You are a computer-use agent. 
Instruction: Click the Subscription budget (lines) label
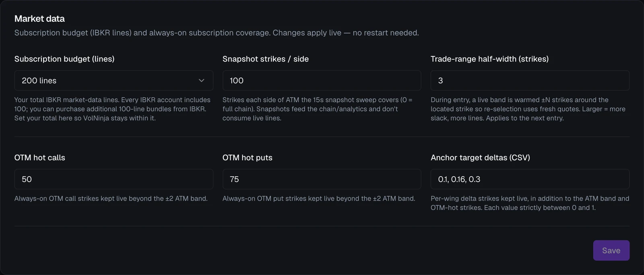click(x=64, y=59)
